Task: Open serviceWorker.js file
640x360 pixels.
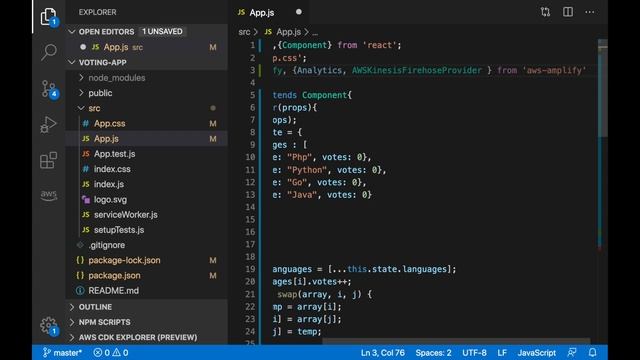Action: (x=146, y=215)
